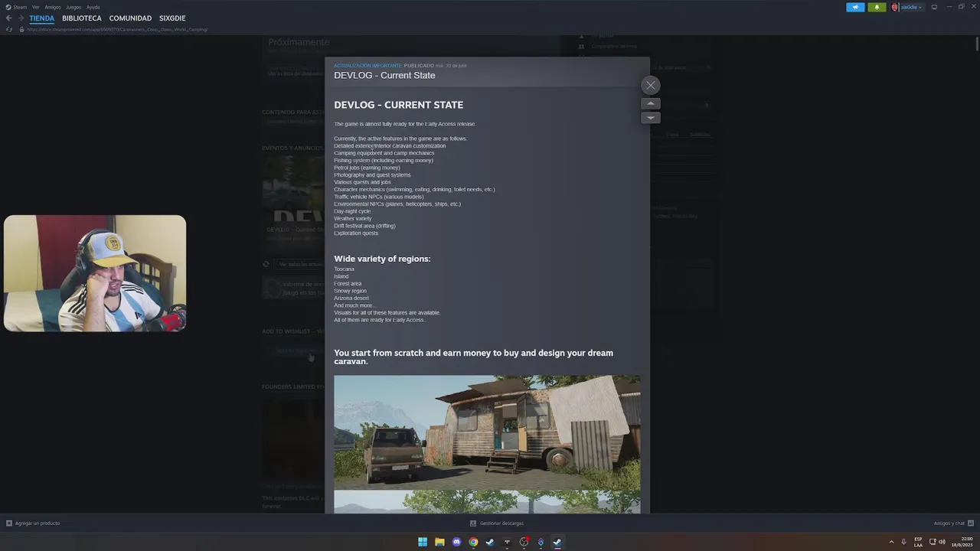980x551 pixels.
Task: Click the back navigation arrow
Action: [9, 18]
